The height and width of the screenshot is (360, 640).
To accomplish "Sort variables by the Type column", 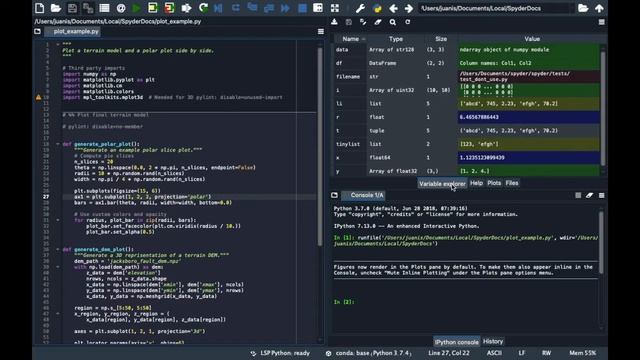I will click(x=396, y=39).
